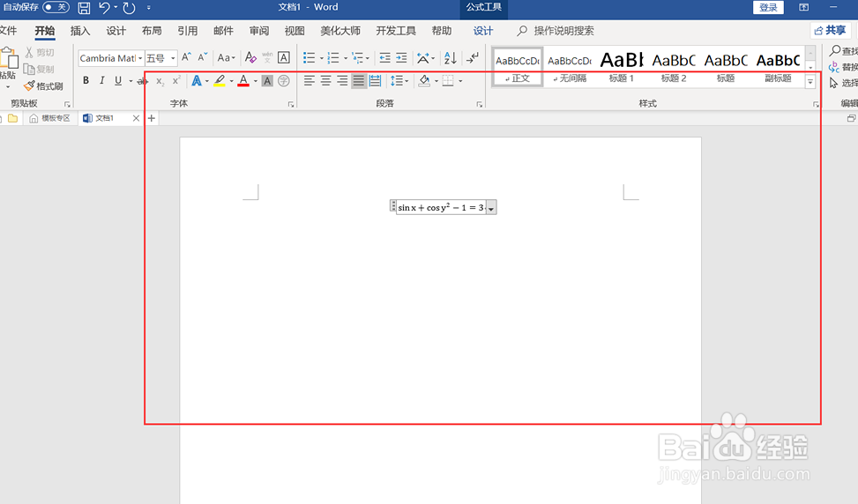The height and width of the screenshot is (504, 858).
Task: Open the multilevel list icon
Action: tap(358, 57)
